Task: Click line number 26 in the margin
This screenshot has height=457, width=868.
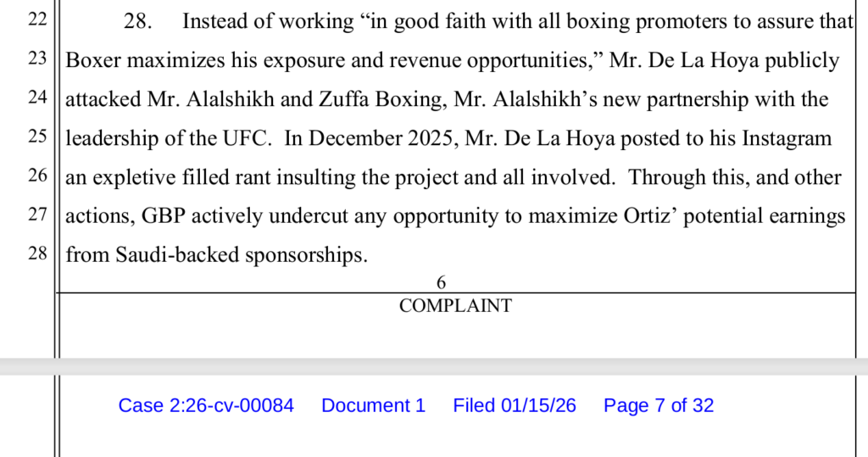Action: pos(37,176)
